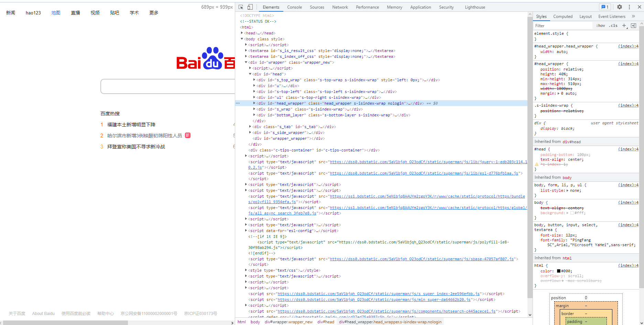Toggle the device toolbar icon
This screenshot has width=644, height=325.
250,7
